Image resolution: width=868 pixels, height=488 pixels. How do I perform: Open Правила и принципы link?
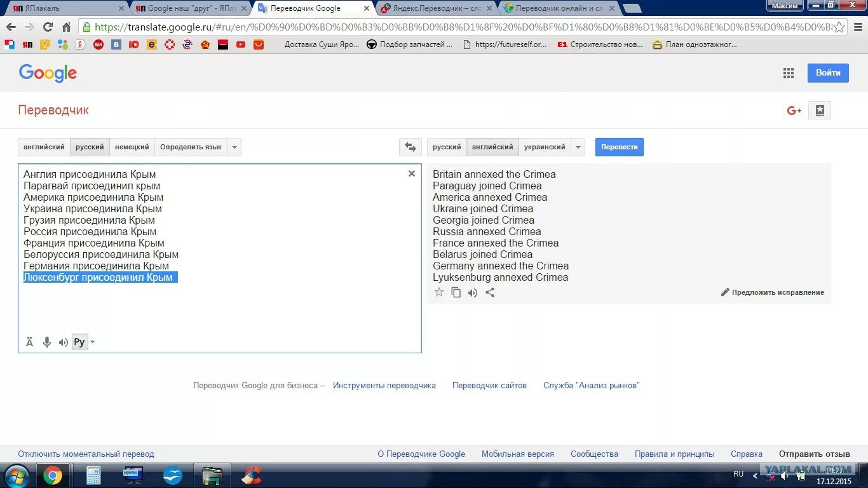(674, 454)
